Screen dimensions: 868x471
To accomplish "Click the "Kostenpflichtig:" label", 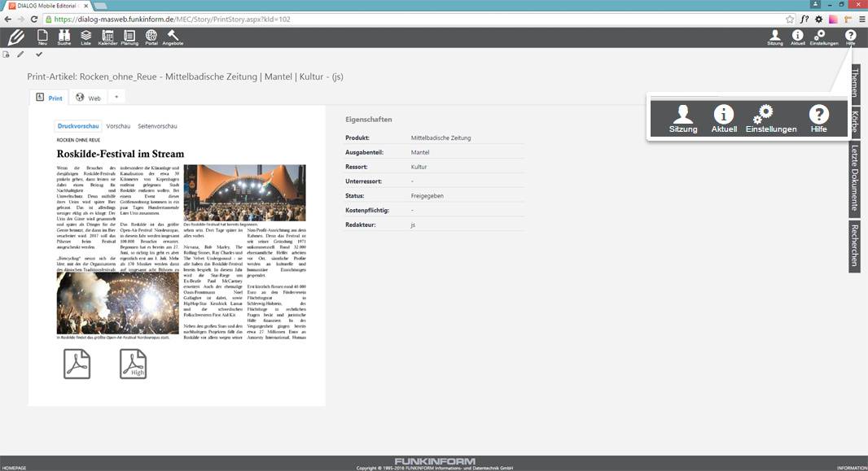I will click(x=367, y=210).
